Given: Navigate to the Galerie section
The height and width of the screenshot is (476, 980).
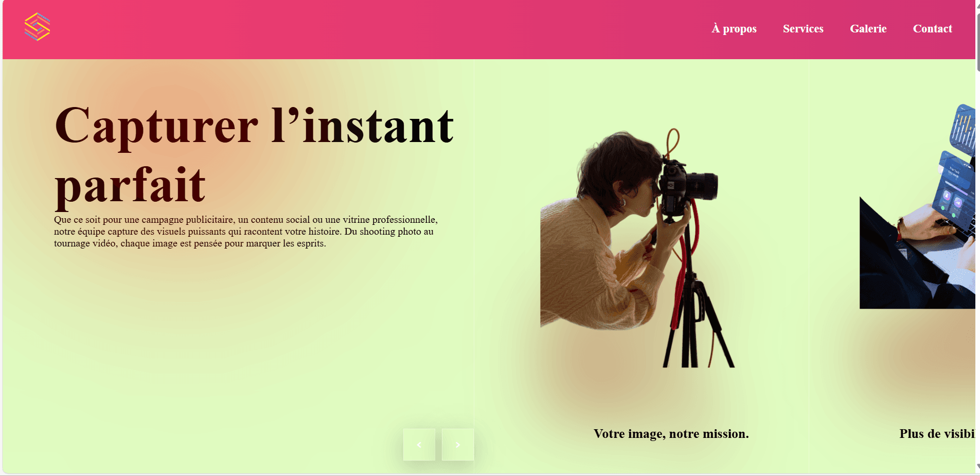Looking at the screenshot, I should pos(868,29).
